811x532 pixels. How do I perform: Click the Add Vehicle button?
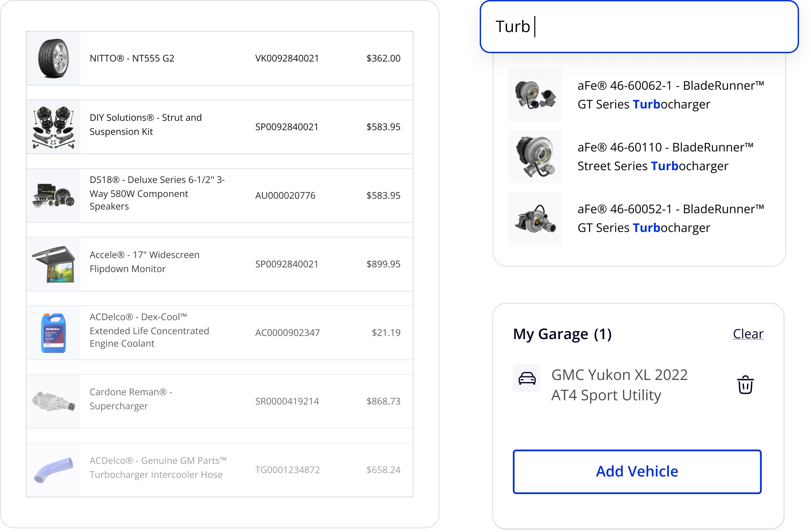click(636, 471)
